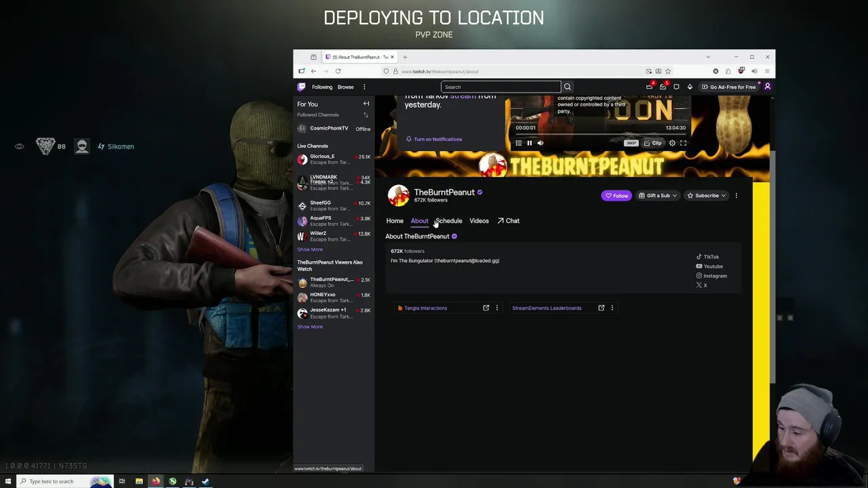Click the Clip button on video

[x=653, y=143]
